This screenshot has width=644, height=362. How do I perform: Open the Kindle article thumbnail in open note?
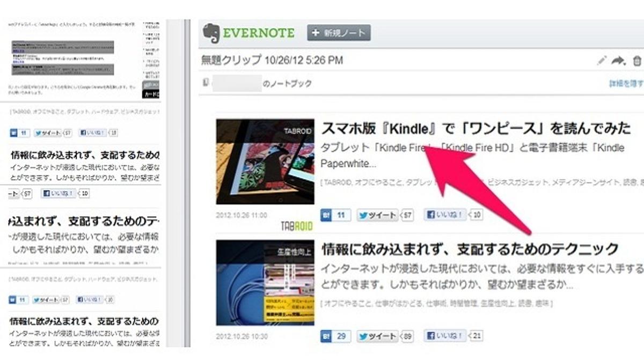[x=265, y=161]
